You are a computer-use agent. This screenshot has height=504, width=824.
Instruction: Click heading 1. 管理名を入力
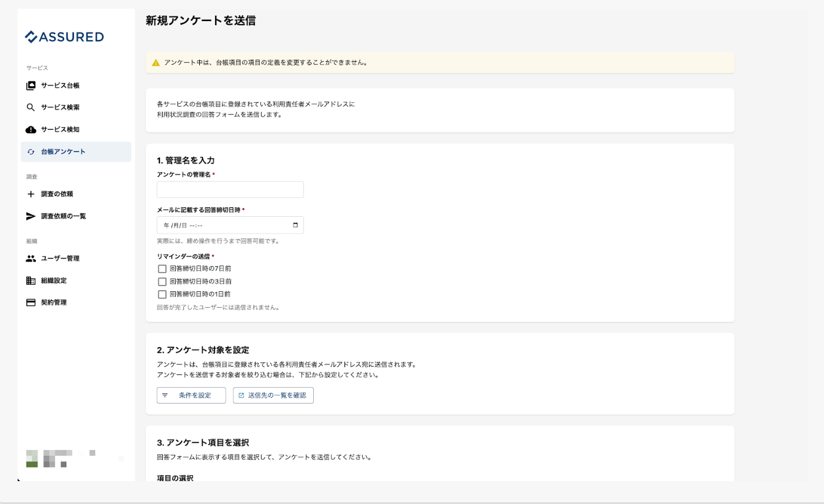pyautogui.click(x=186, y=160)
